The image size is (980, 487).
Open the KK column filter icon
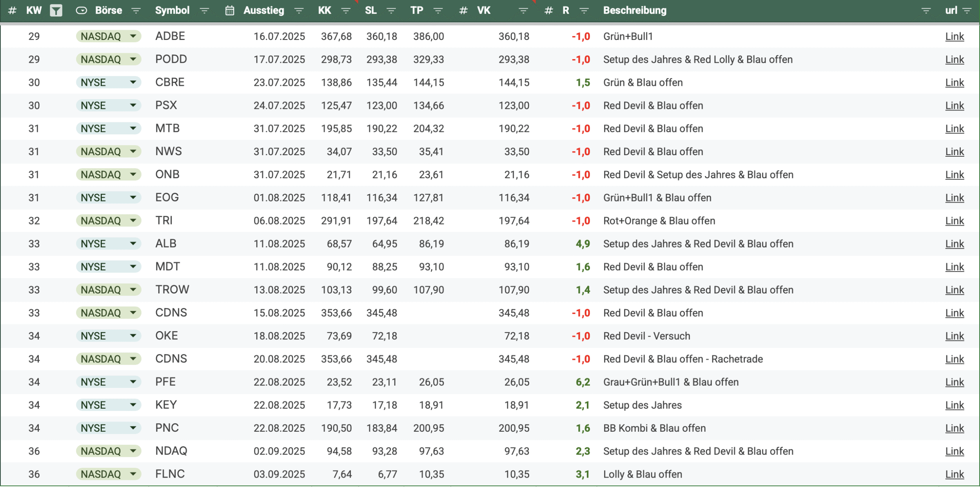coord(346,11)
